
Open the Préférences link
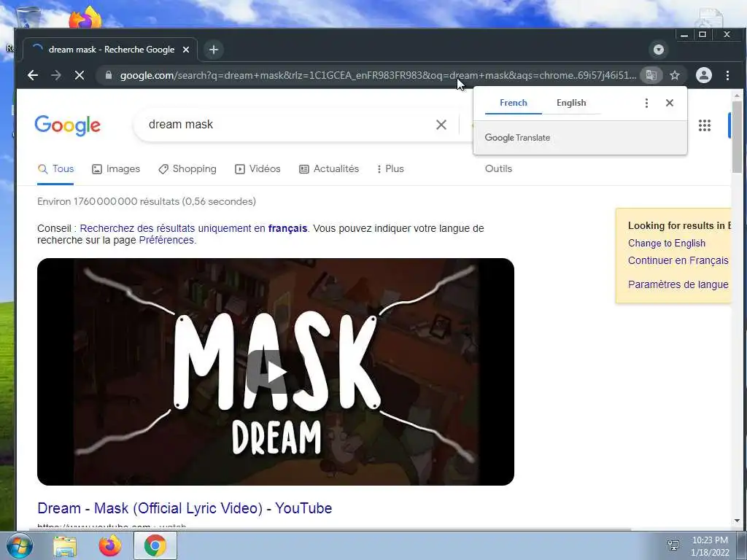click(166, 241)
